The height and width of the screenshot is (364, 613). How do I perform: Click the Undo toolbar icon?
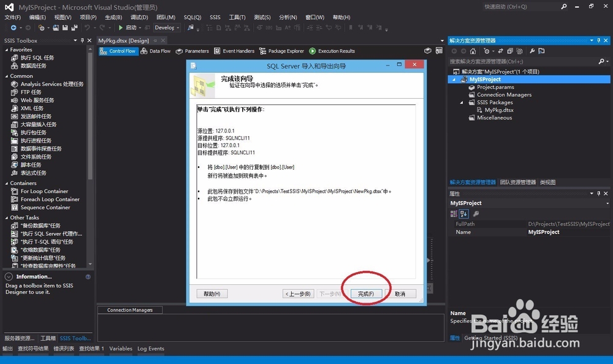[87, 28]
